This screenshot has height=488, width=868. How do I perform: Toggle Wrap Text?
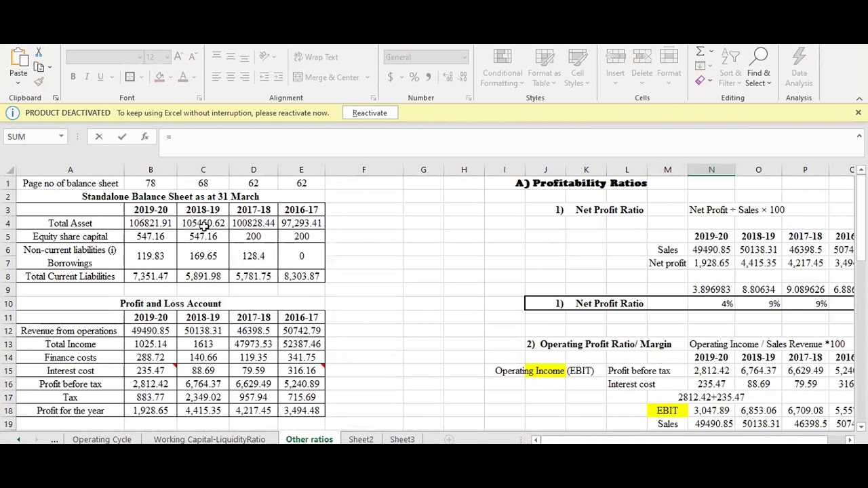point(315,57)
